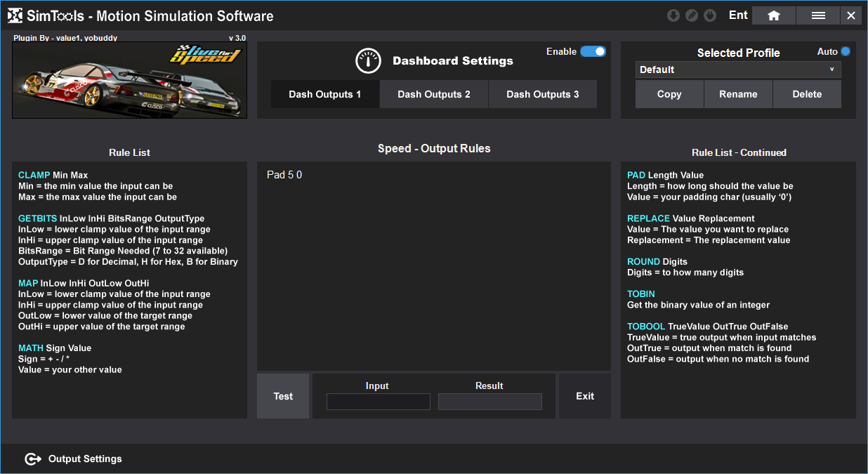Click the download arrow icon in title bar
Screen dimensions: 868x474
tap(673, 15)
